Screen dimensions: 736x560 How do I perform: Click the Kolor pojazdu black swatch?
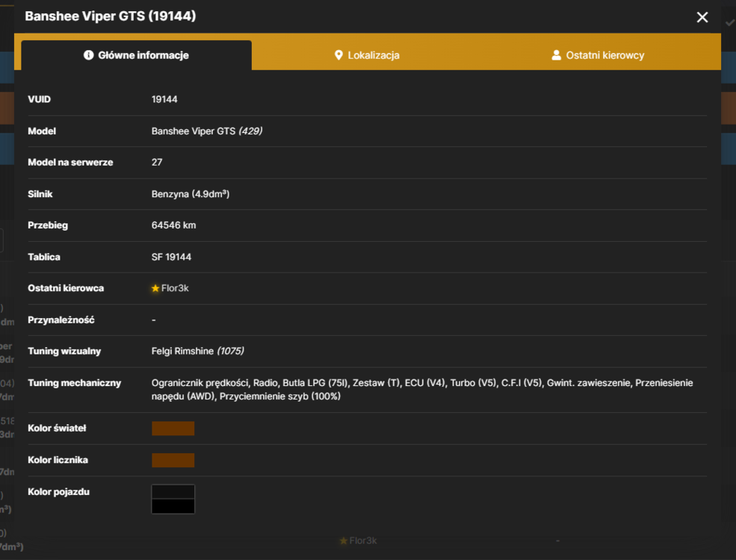point(173,499)
